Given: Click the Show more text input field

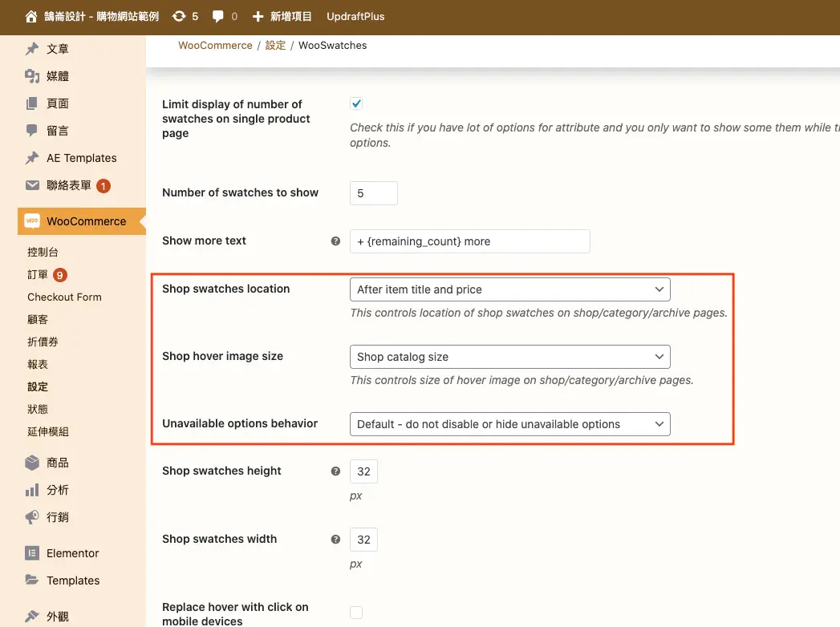Looking at the screenshot, I should tap(470, 241).
